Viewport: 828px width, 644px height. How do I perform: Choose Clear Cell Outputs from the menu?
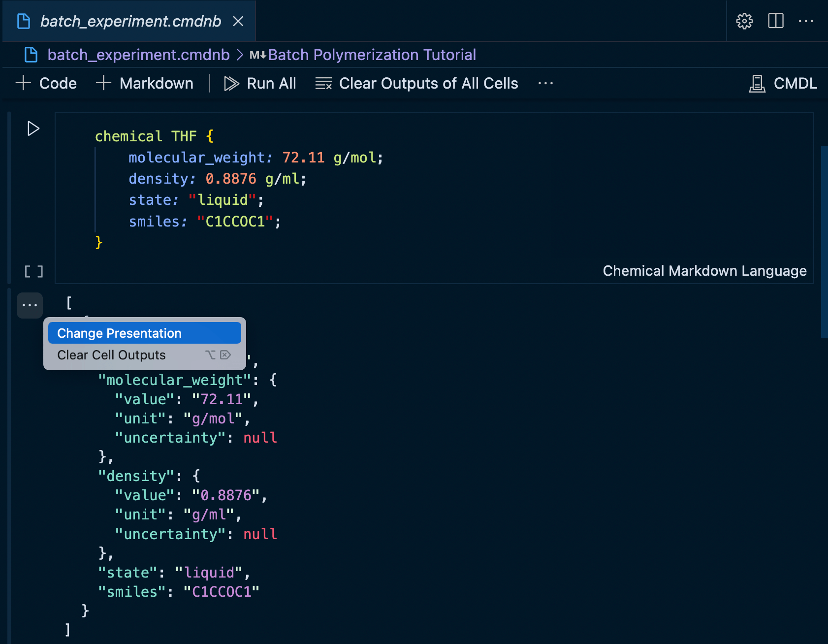pos(111,354)
